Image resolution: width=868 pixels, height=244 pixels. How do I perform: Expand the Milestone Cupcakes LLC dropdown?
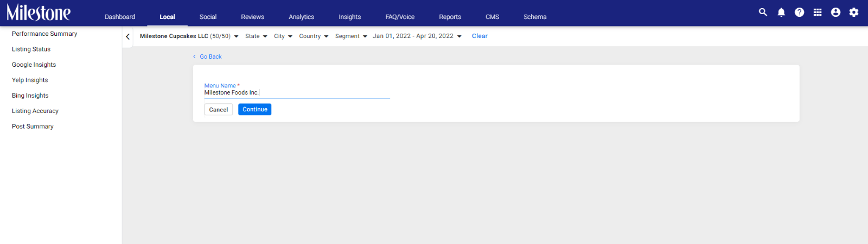coord(189,36)
